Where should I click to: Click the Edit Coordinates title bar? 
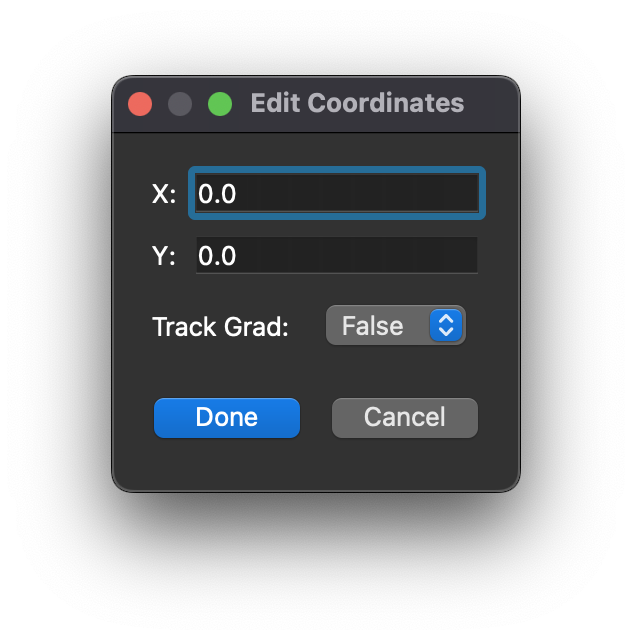357,103
